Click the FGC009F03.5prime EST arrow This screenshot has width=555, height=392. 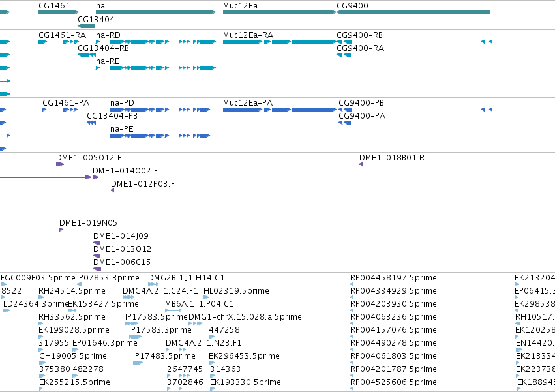[3, 284]
